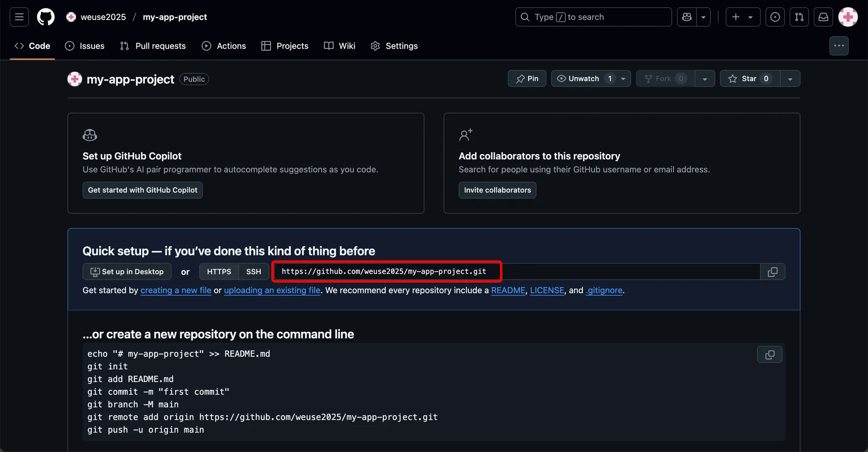This screenshot has width=868, height=452.
Task: Click the 'git push -u origin main' line
Action: (x=146, y=430)
